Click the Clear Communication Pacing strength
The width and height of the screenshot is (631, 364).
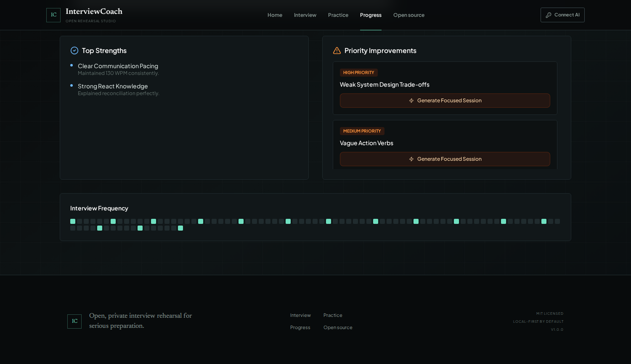118,66
